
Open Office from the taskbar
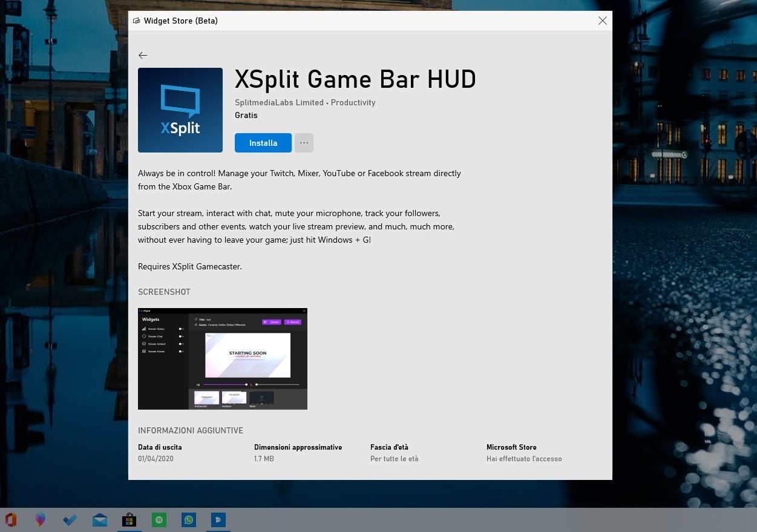[11, 520]
